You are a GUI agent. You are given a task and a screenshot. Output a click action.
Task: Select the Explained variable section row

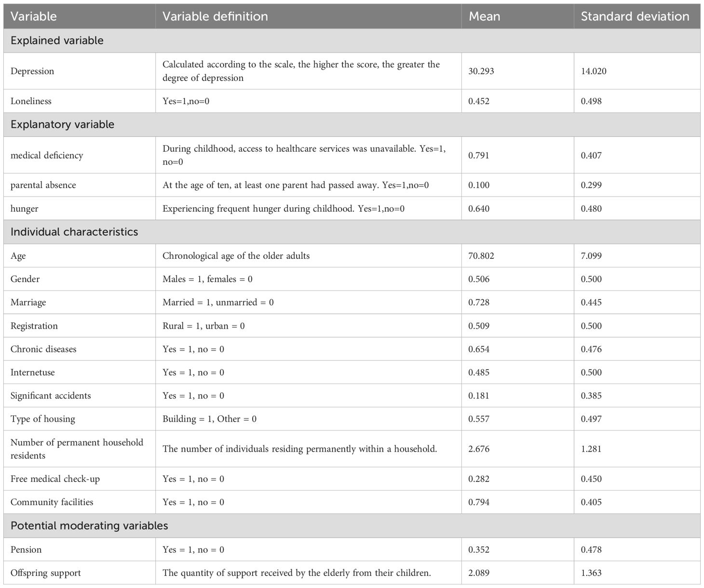pos(57,40)
